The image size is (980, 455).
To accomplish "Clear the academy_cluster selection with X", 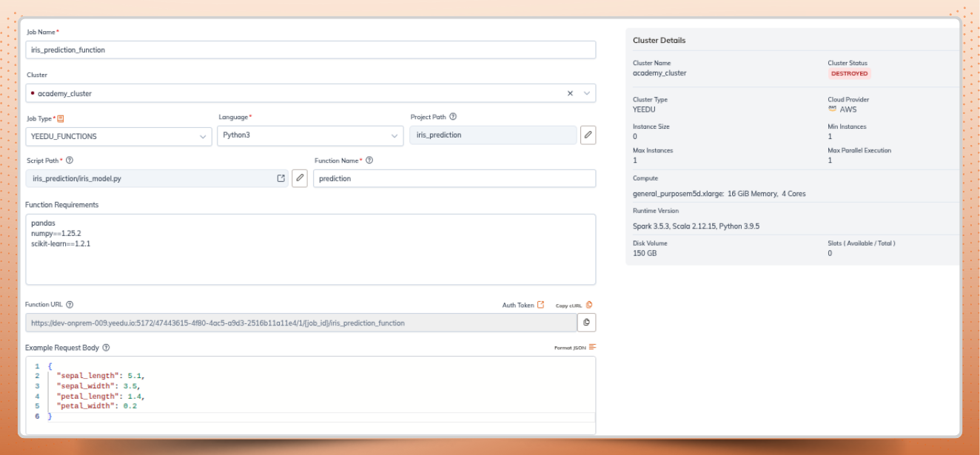I will [570, 93].
